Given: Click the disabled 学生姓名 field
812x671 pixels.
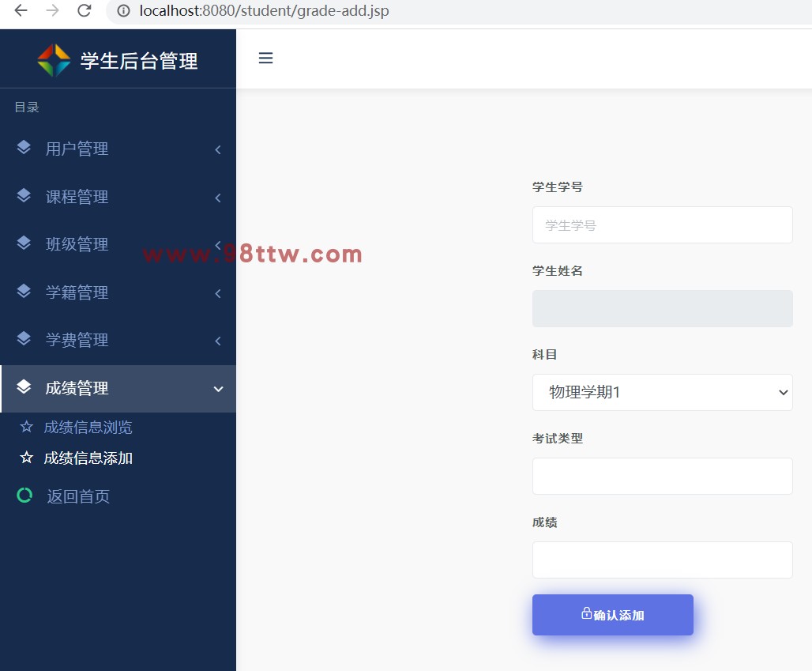Looking at the screenshot, I should tap(663, 309).
